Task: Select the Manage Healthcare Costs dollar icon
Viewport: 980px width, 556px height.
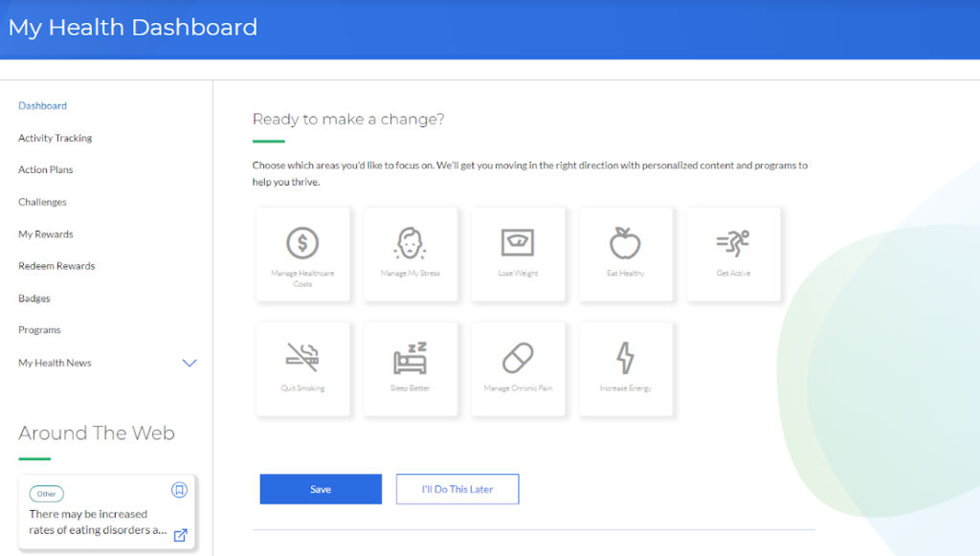Action: [302, 243]
